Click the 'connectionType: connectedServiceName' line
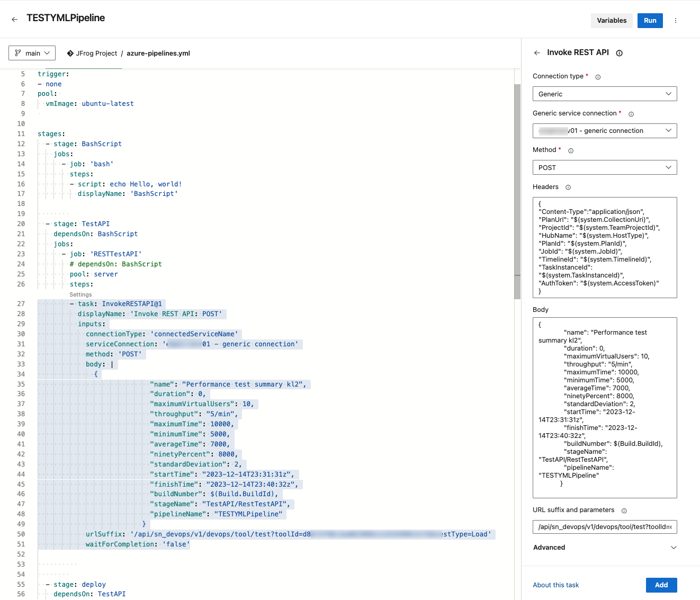700x600 pixels. (x=162, y=334)
